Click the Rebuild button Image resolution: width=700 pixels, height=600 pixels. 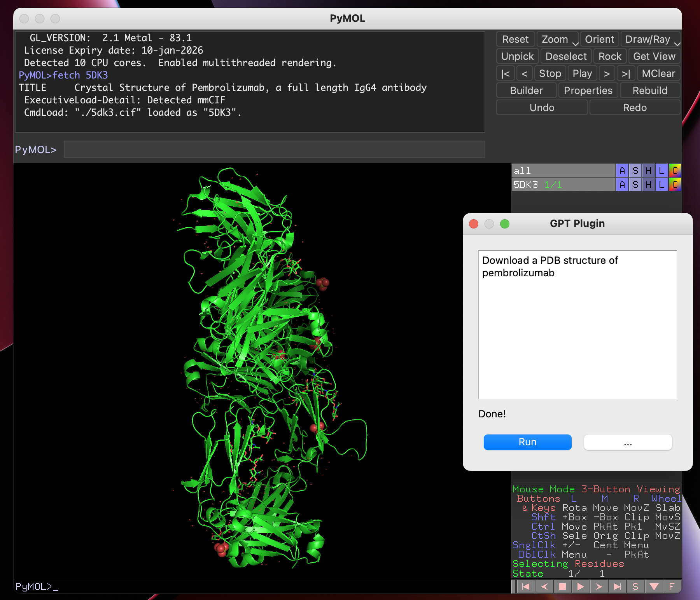[x=650, y=91]
